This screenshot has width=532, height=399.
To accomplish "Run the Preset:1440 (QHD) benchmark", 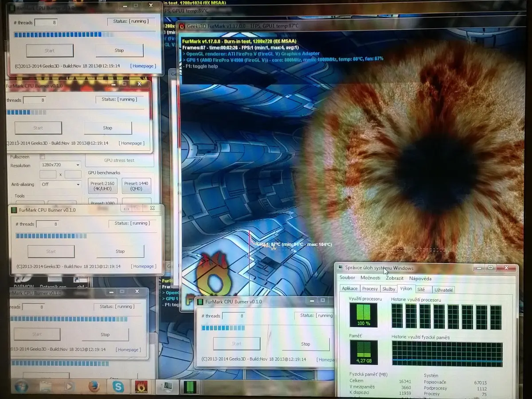I will 137,186.
